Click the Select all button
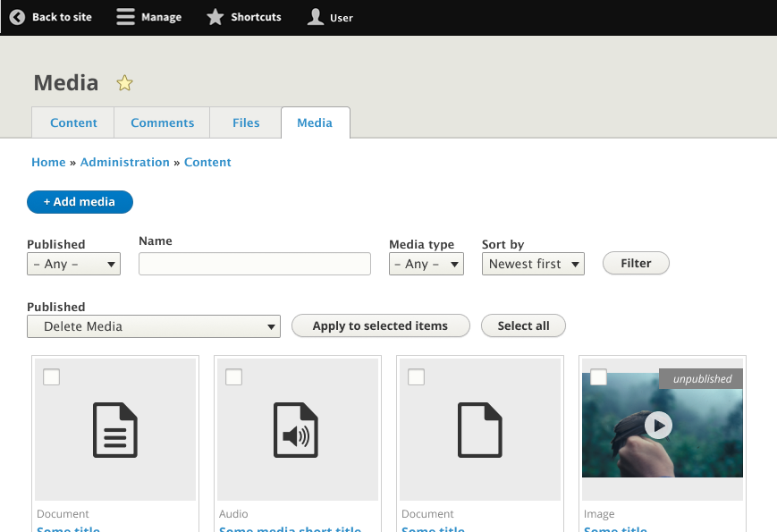This screenshot has height=532, width=777. pos(523,326)
